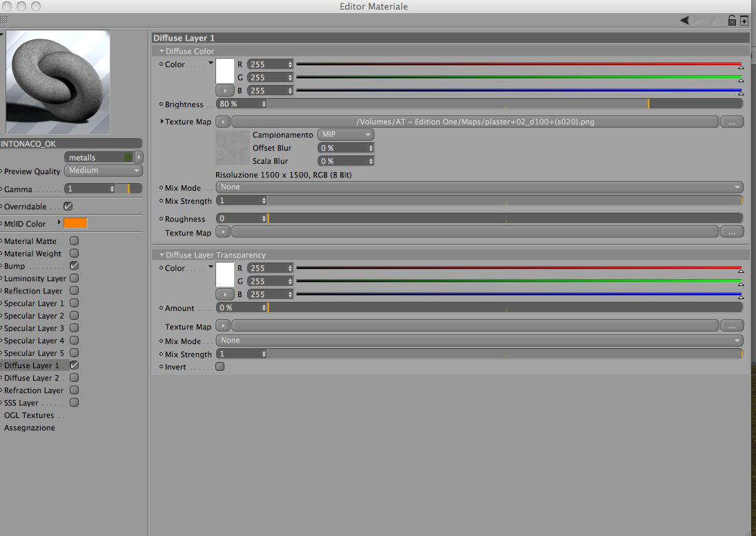Viewport: 756px width, 536px height.
Task: Click the lock icon in the top toolbar
Action: point(731,20)
